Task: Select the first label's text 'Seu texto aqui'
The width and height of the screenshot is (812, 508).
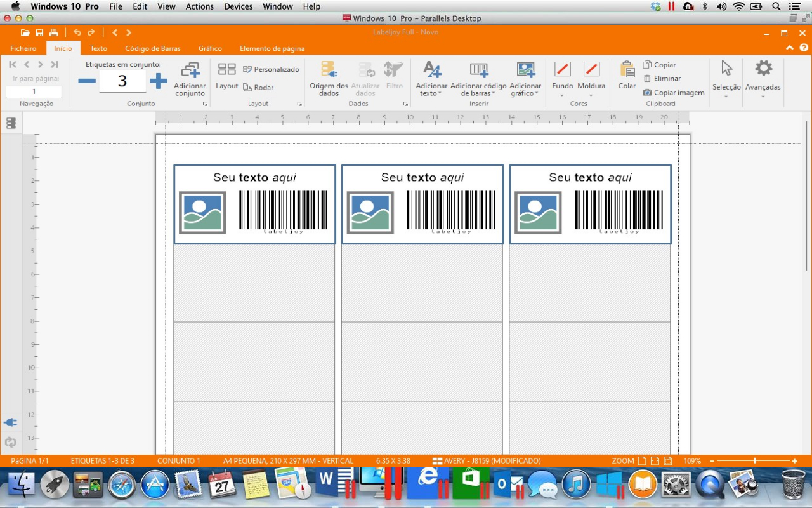Action: 254,178
